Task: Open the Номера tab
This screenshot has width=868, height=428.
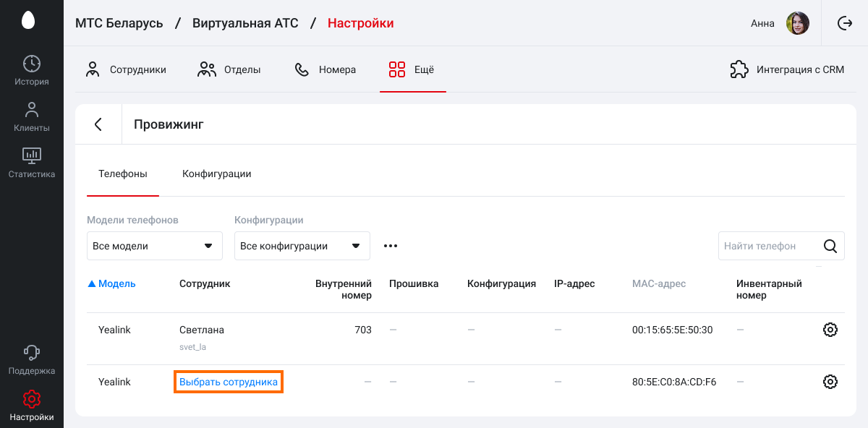Action: click(x=325, y=70)
